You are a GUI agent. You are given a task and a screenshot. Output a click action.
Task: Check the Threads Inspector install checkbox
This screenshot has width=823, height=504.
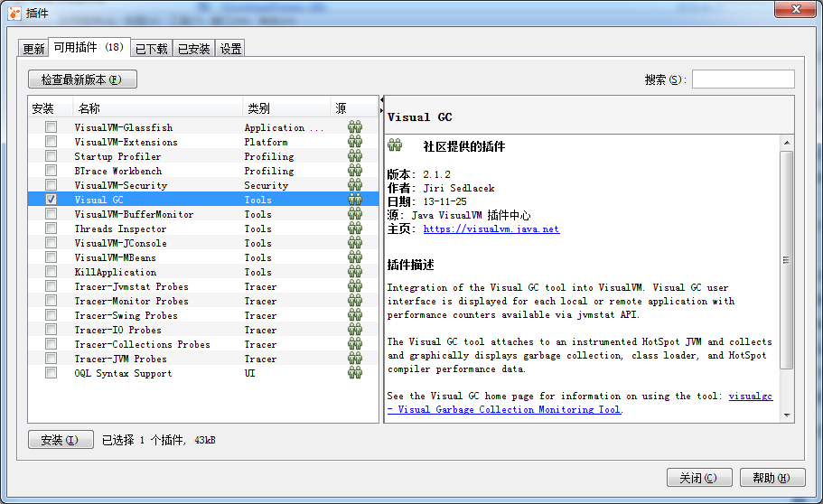tap(51, 228)
